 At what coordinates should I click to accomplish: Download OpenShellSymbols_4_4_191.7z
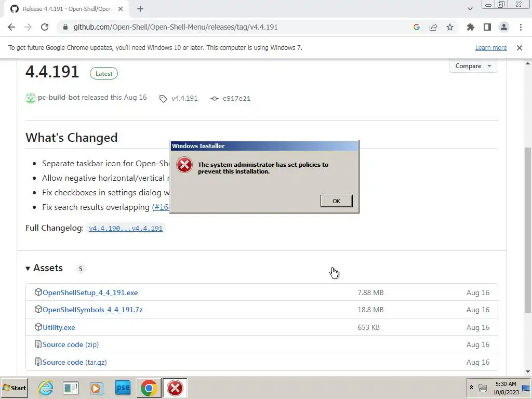point(92,310)
